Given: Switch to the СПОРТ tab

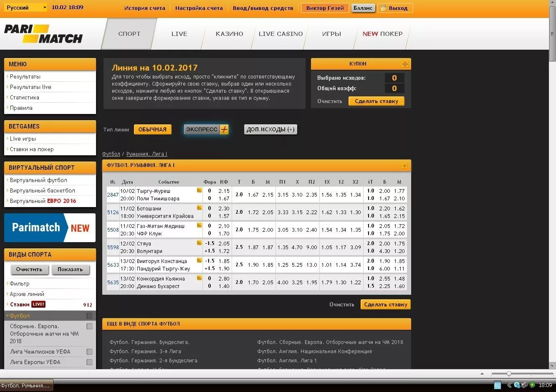Looking at the screenshot, I should tap(129, 34).
